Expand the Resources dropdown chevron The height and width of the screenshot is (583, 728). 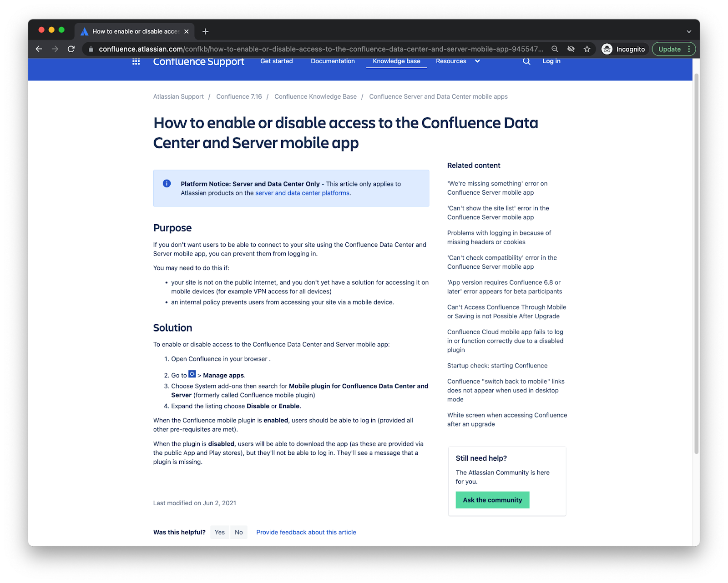[477, 61]
